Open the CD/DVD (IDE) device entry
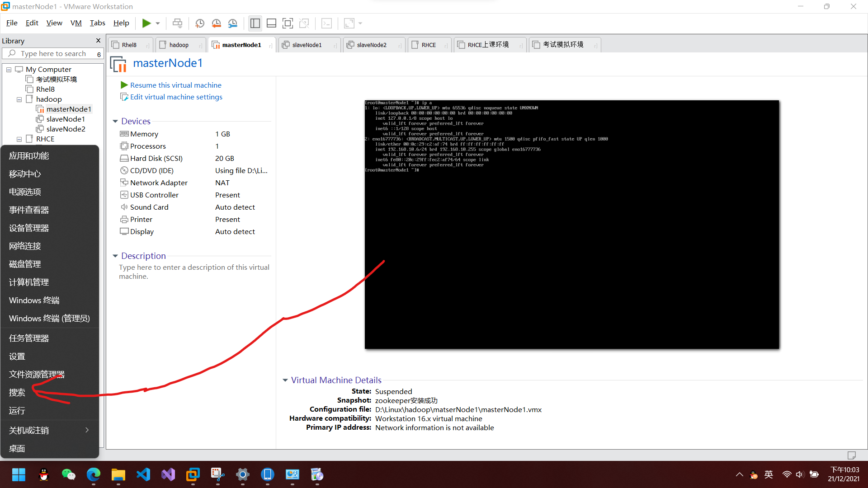 coord(151,170)
